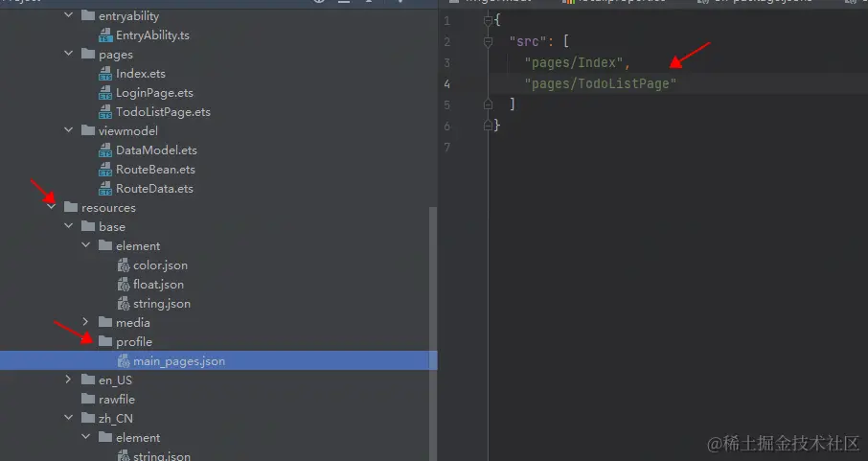Click the folder icon of entryability
Image resolution: width=868 pixels, height=461 pixels.
click(88, 15)
